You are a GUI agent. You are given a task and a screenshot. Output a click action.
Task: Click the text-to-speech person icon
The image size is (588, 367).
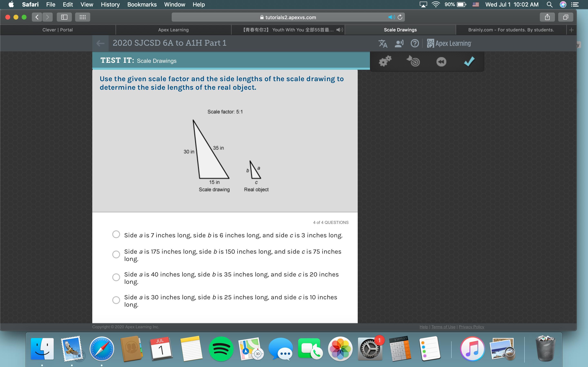point(399,43)
